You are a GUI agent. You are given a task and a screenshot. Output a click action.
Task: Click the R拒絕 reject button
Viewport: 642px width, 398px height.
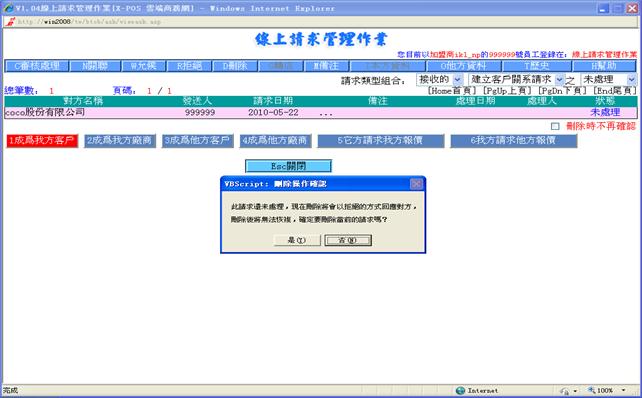click(189, 66)
